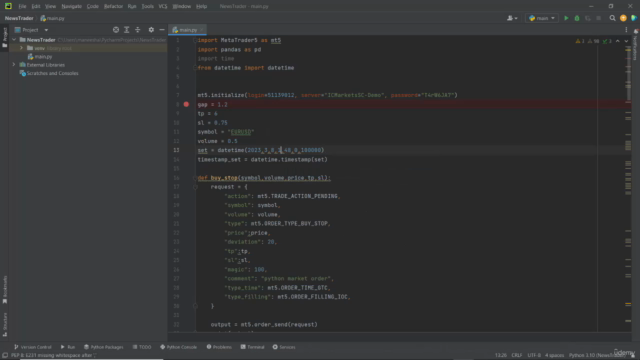Open the Tools menu

(147, 6)
